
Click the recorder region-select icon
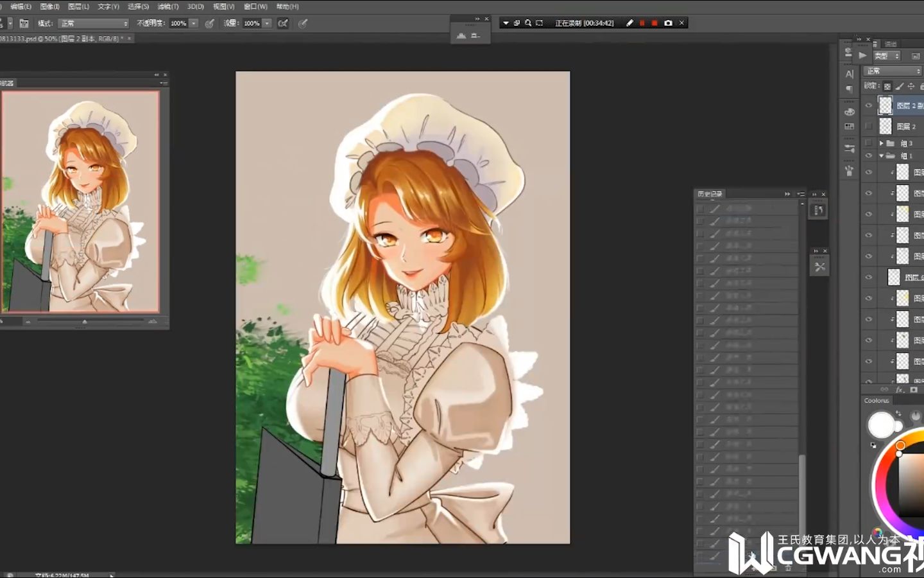pyautogui.click(x=539, y=23)
